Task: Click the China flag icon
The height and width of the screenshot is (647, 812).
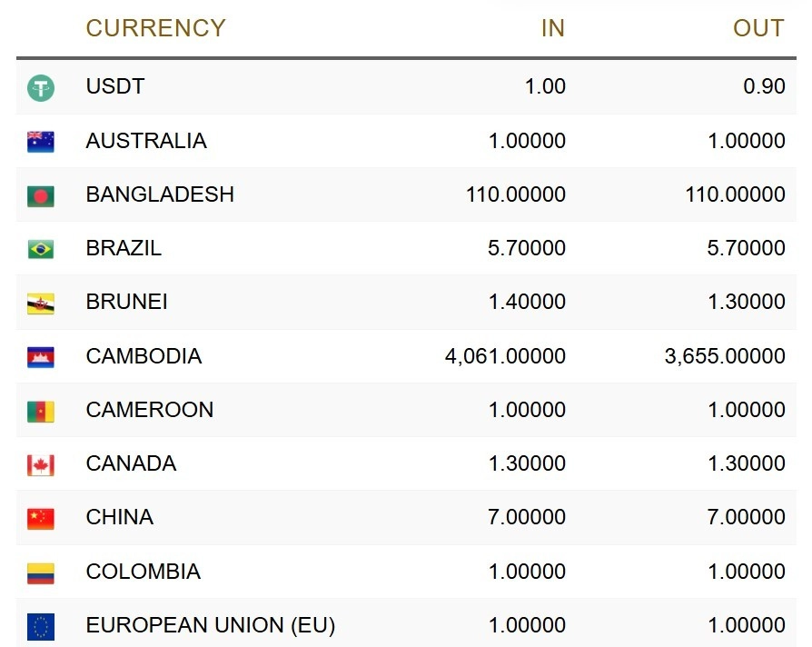Action: (41, 518)
